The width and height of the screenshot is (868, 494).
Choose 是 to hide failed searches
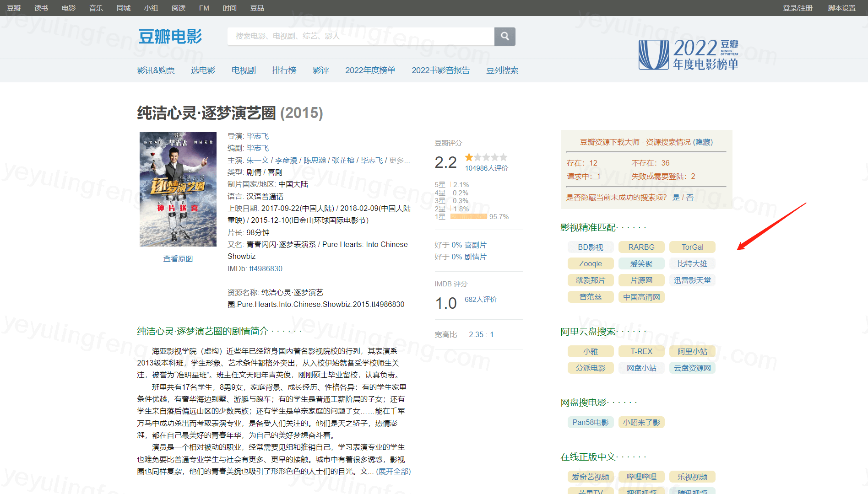676,197
